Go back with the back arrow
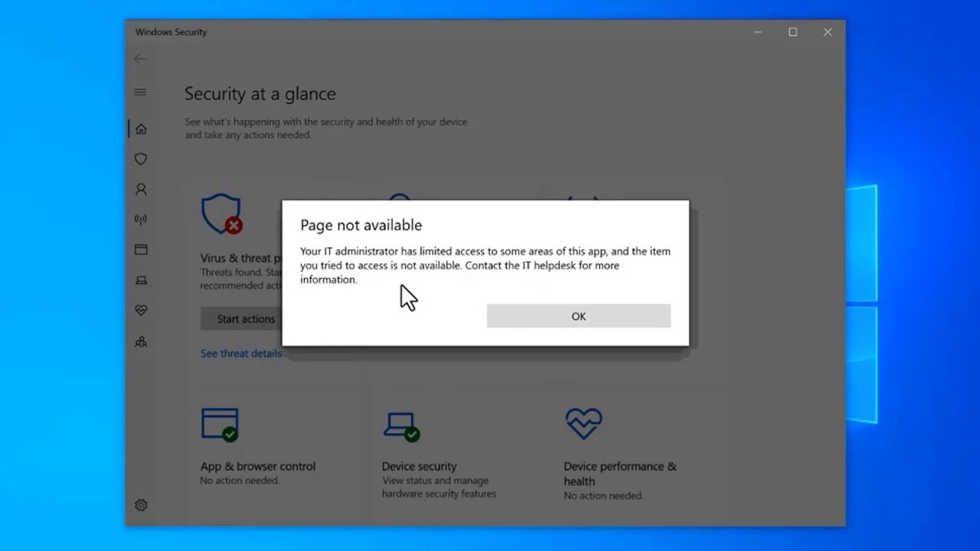 click(139, 58)
